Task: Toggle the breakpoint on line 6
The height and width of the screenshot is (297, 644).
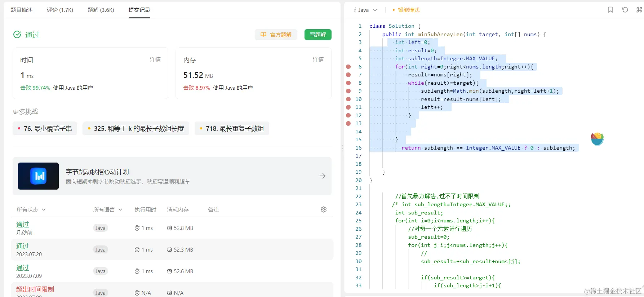Action: [x=348, y=67]
